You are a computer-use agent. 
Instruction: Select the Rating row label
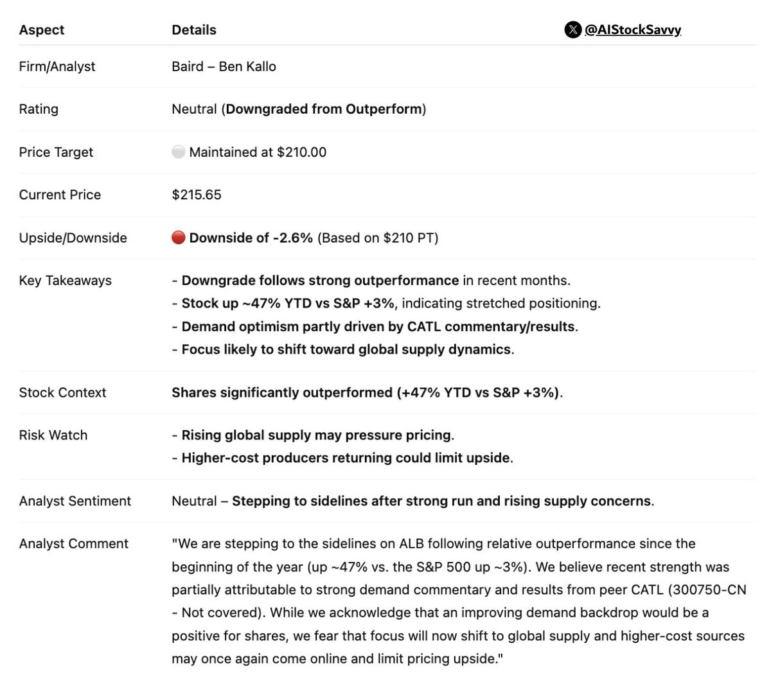point(39,109)
